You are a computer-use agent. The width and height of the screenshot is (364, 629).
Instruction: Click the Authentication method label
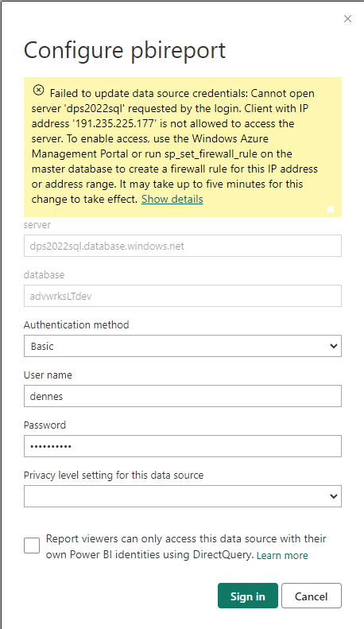(76, 325)
